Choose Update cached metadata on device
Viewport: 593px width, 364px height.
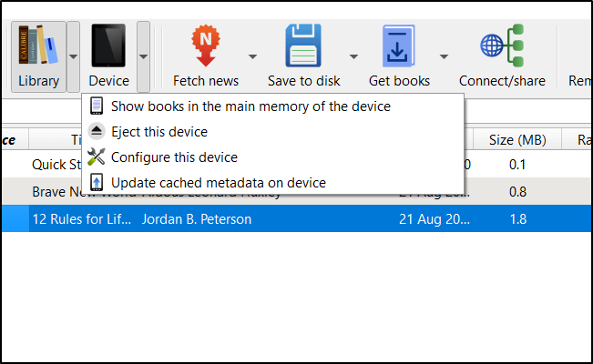coord(218,183)
